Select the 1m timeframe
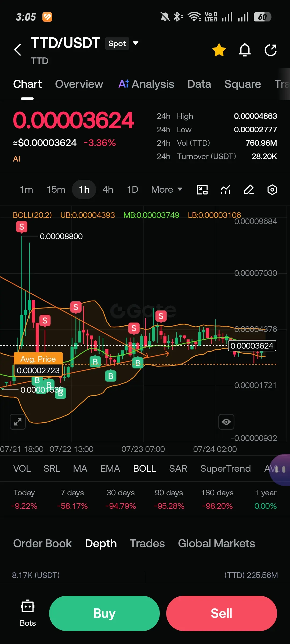 pos(27,189)
